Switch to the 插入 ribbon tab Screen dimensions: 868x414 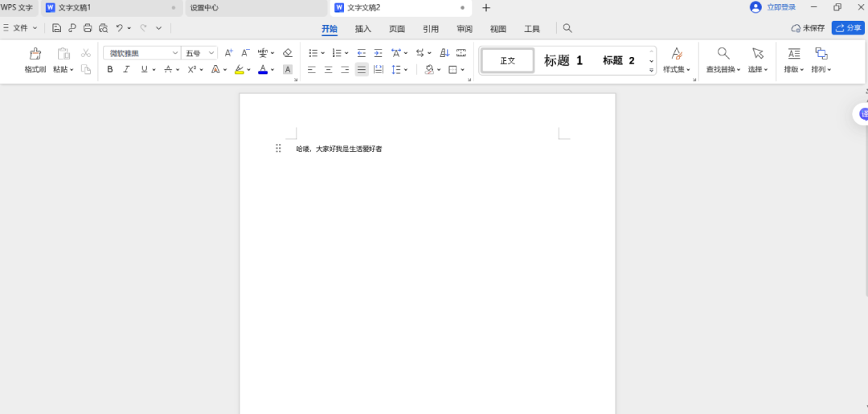tap(363, 29)
